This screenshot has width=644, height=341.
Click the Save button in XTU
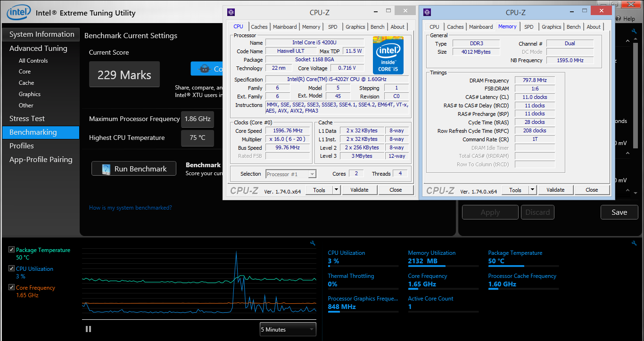point(619,212)
